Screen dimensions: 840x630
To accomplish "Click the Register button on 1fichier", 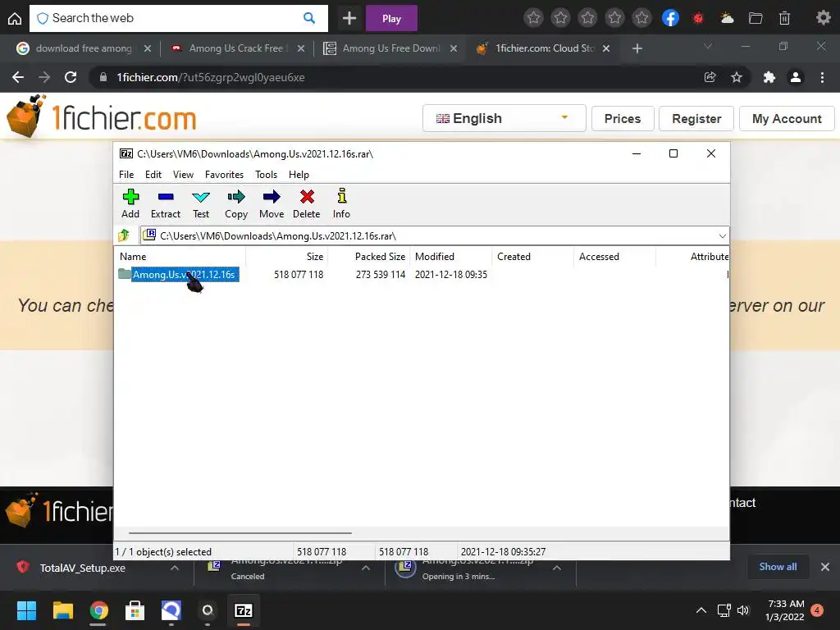I will pos(696,118).
